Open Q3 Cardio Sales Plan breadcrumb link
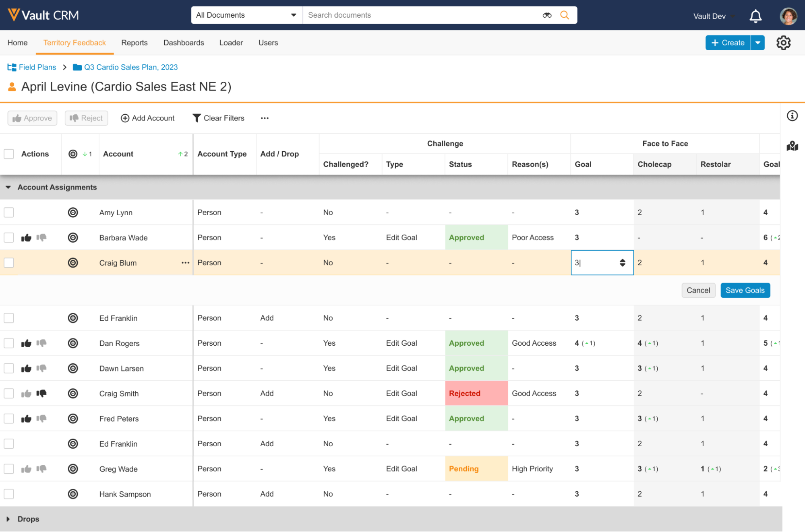The height and width of the screenshot is (532, 805). 130,67
